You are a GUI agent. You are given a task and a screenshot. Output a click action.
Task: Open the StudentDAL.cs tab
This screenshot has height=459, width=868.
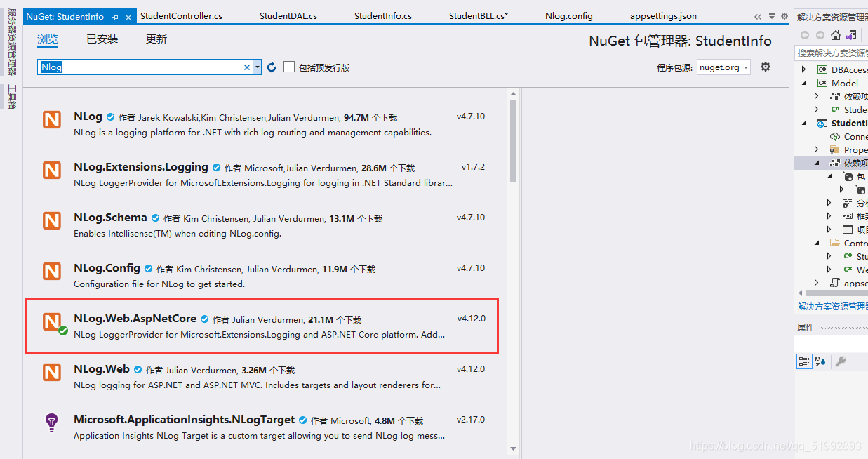[x=288, y=16]
